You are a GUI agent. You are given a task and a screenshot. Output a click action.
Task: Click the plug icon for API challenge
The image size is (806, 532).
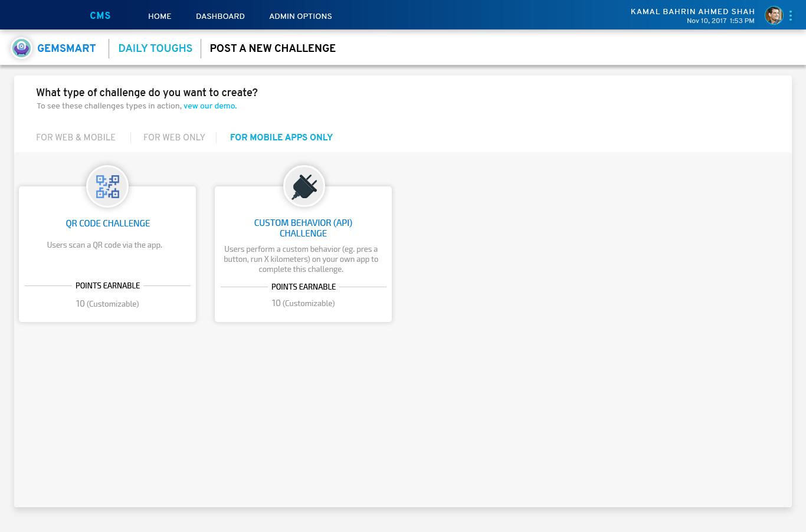tap(304, 186)
